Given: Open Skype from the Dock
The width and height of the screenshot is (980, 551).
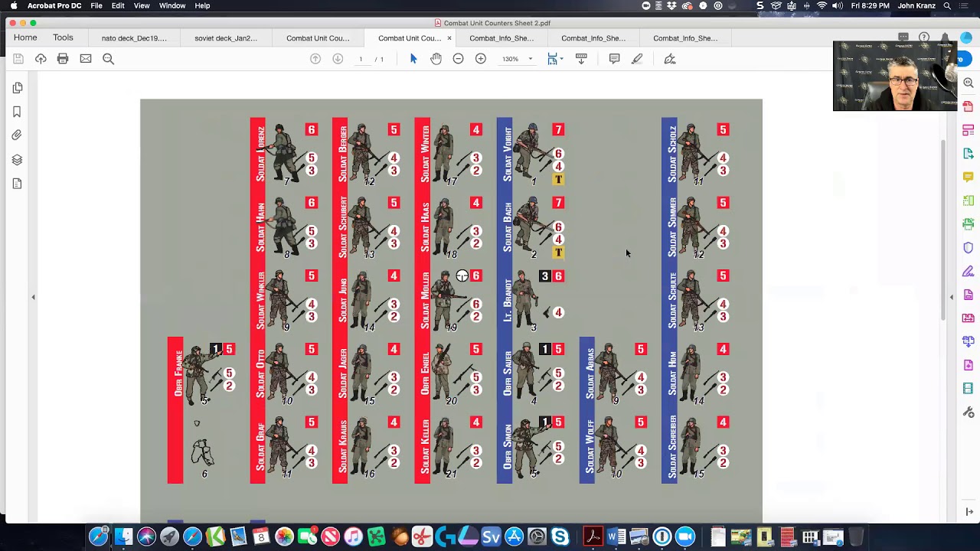Looking at the screenshot, I should pyautogui.click(x=560, y=536).
